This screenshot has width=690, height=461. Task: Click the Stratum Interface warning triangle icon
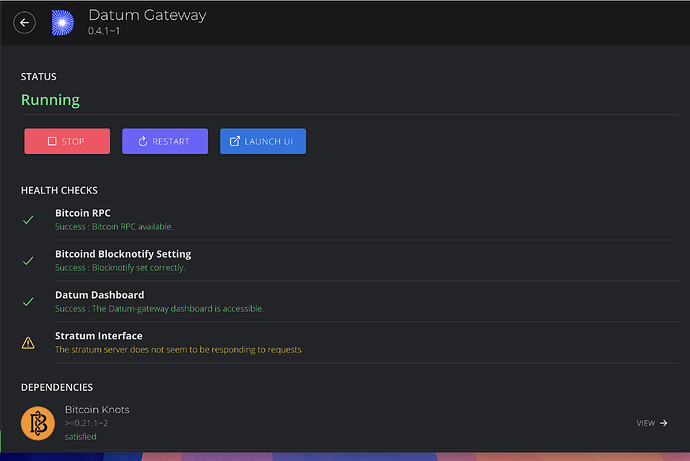(28, 343)
